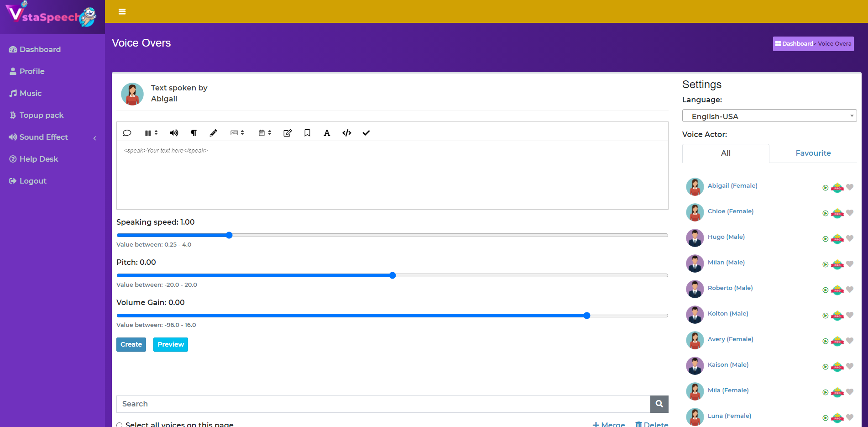Image resolution: width=868 pixels, height=427 pixels.
Task: Favourite Kaison with the heart icon
Action: pyautogui.click(x=850, y=366)
